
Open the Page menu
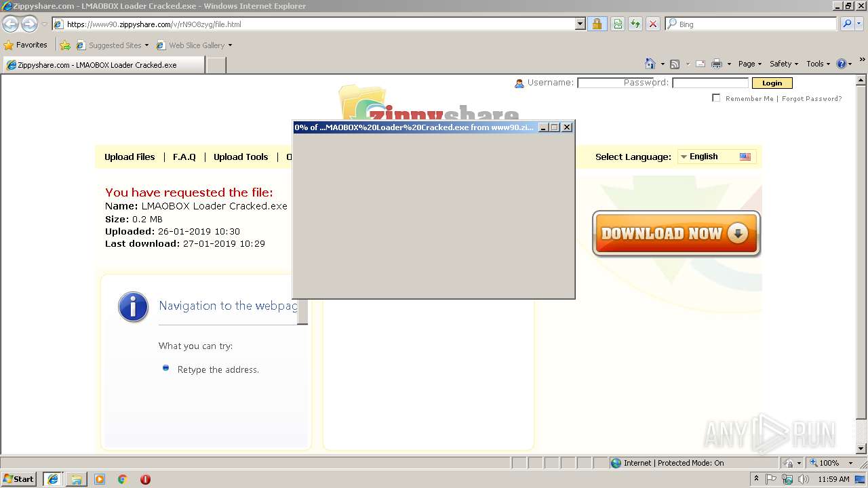click(750, 64)
